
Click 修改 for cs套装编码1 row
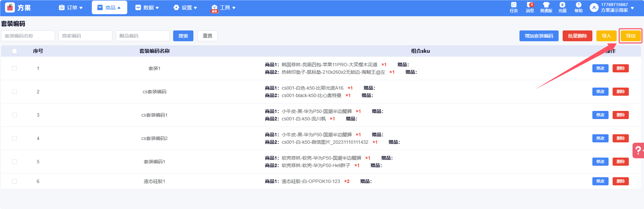[600, 115]
